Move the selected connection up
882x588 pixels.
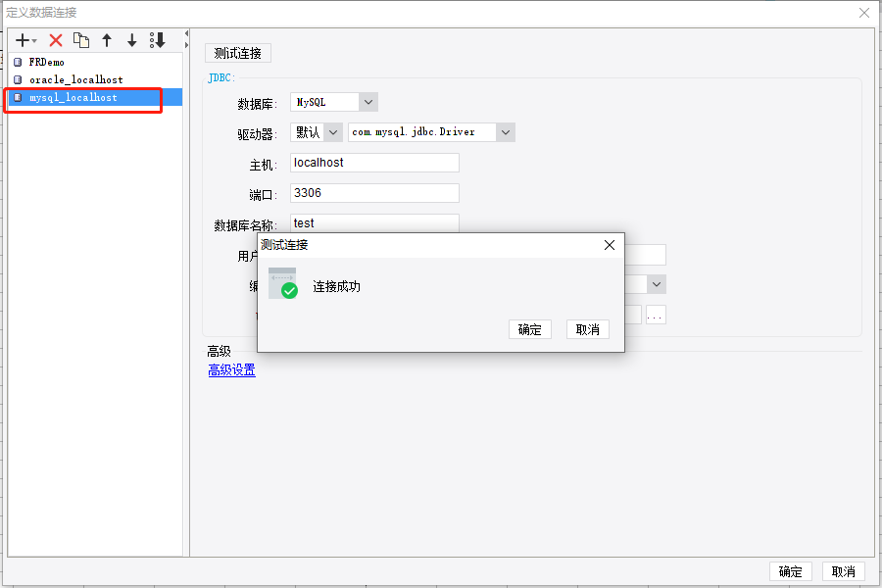(x=107, y=40)
